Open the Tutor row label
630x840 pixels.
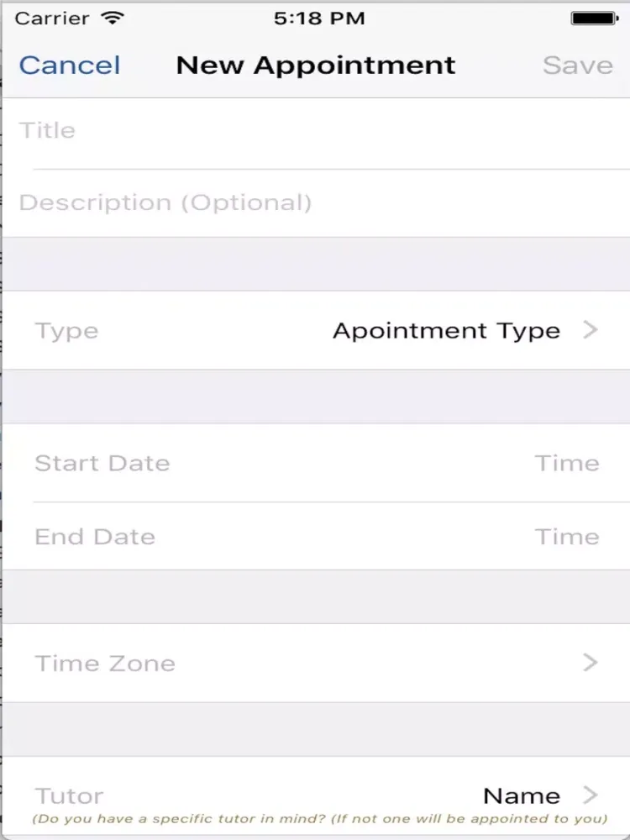tap(69, 795)
